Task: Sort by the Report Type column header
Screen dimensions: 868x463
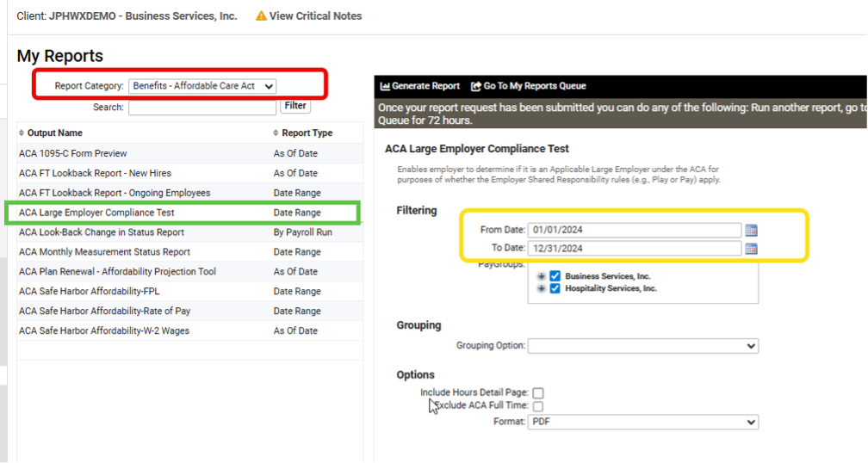Action: coord(307,133)
